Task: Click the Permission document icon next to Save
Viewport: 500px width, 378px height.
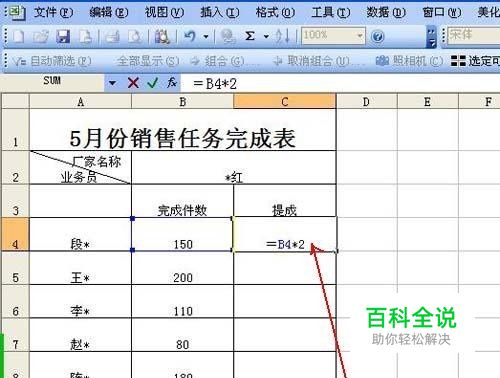Action: point(85,36)
